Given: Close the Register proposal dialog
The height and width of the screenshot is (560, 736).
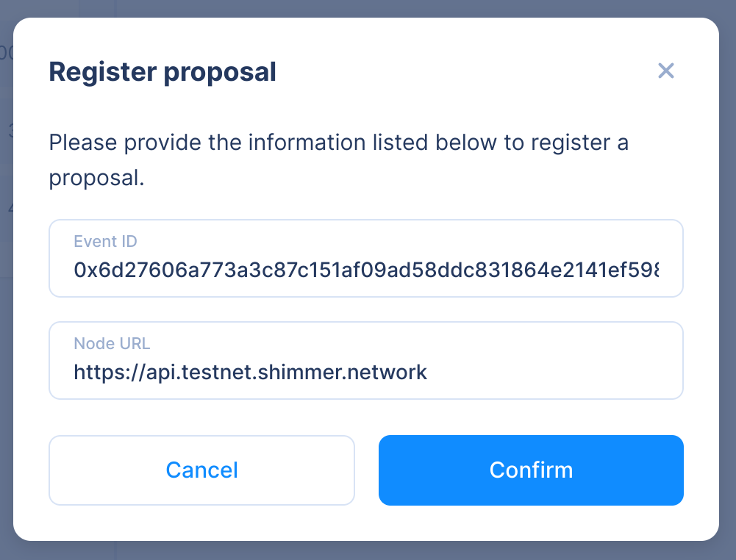Looking at the screenshot, I should [665, 71].
